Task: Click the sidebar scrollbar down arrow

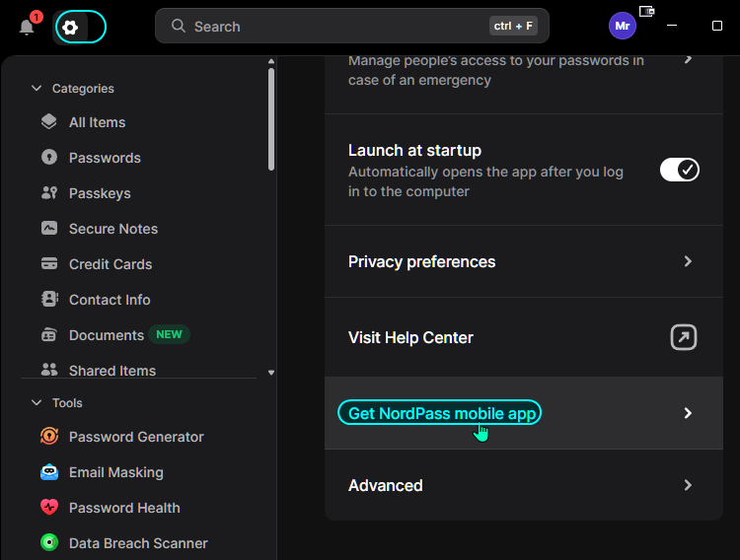Action: 271,373
